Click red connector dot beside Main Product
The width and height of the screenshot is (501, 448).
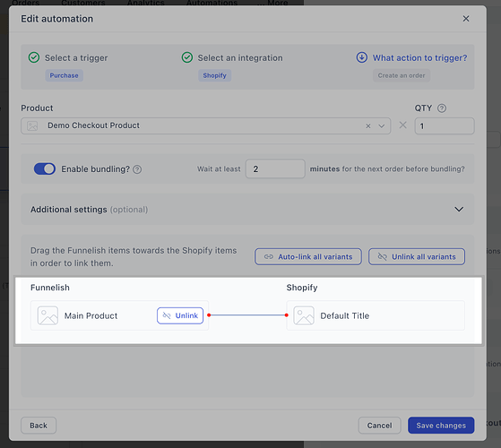click(209, 315)
